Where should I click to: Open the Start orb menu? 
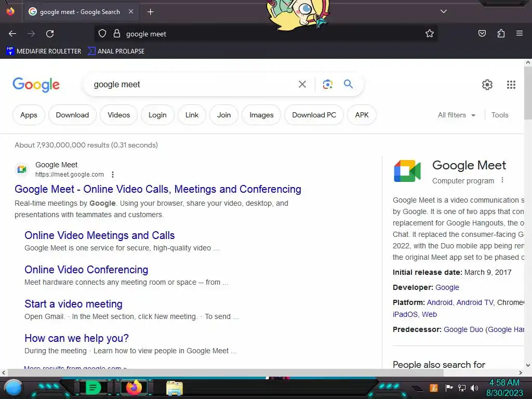coord(14,388)
